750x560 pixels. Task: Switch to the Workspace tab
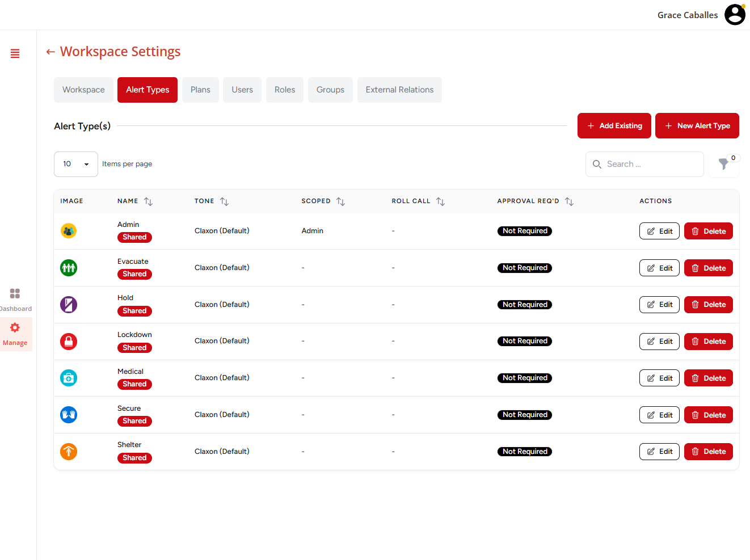pyautogui.click(x=83, y=90)
